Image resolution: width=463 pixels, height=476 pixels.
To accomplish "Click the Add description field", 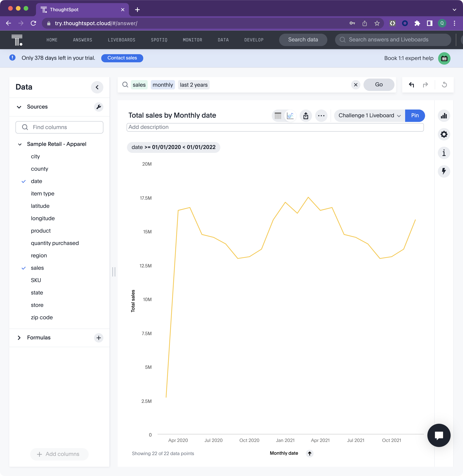I will pos(275,127).
